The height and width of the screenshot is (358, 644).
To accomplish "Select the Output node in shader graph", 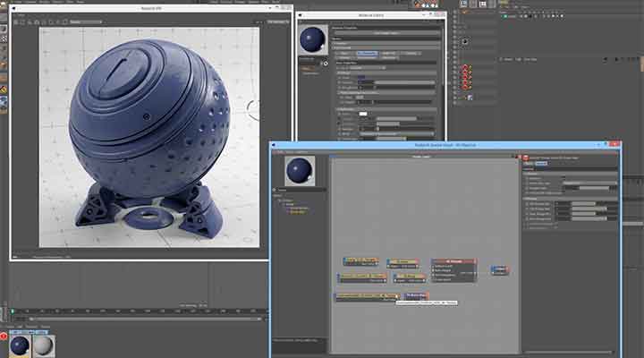I will point(500,268).
